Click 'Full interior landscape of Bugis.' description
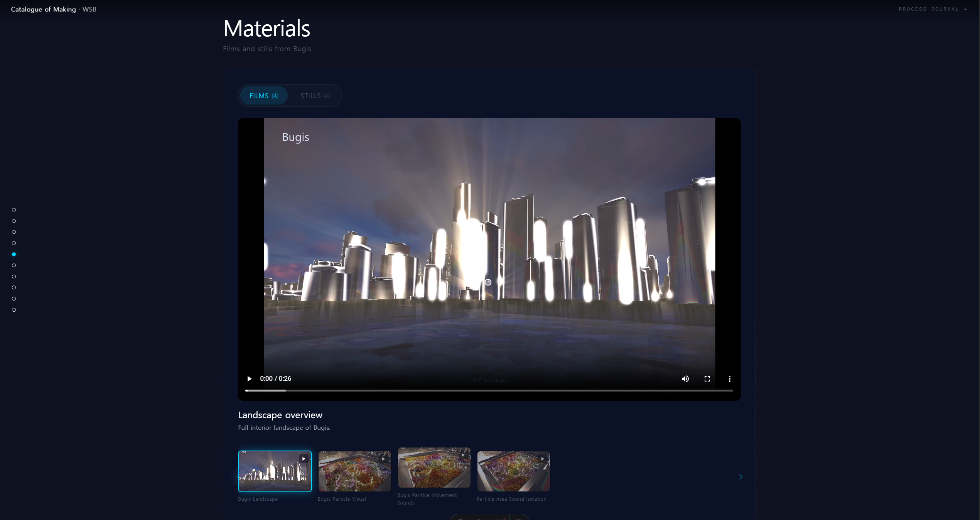 (x=284, y=428)
